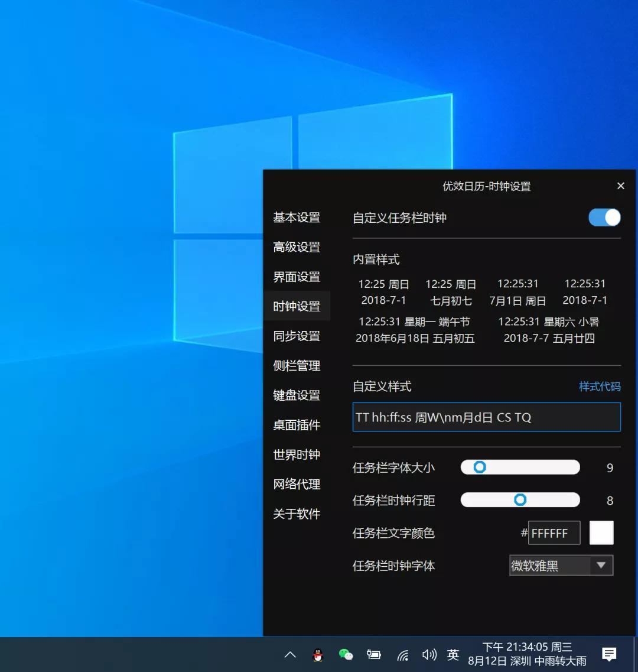This screenshot has width=638, height=672.
Task: Open the Action Center notification icon
Action: [x=609, y=654]
